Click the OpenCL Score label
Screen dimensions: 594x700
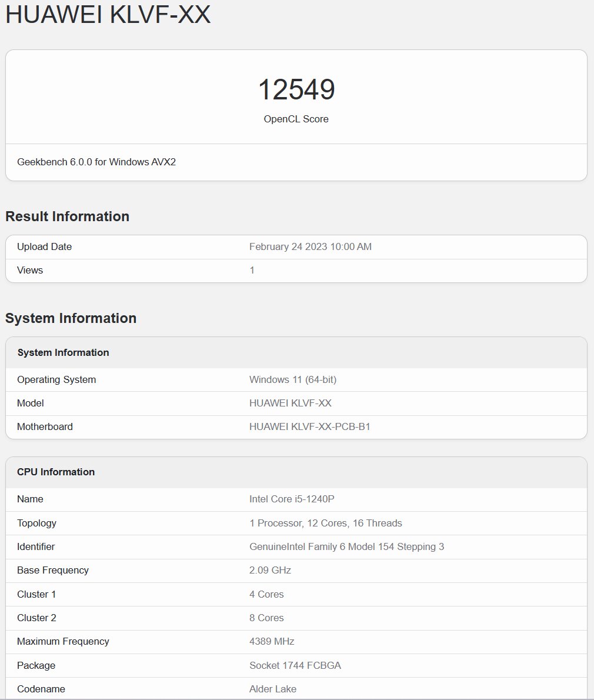[296, 119]
